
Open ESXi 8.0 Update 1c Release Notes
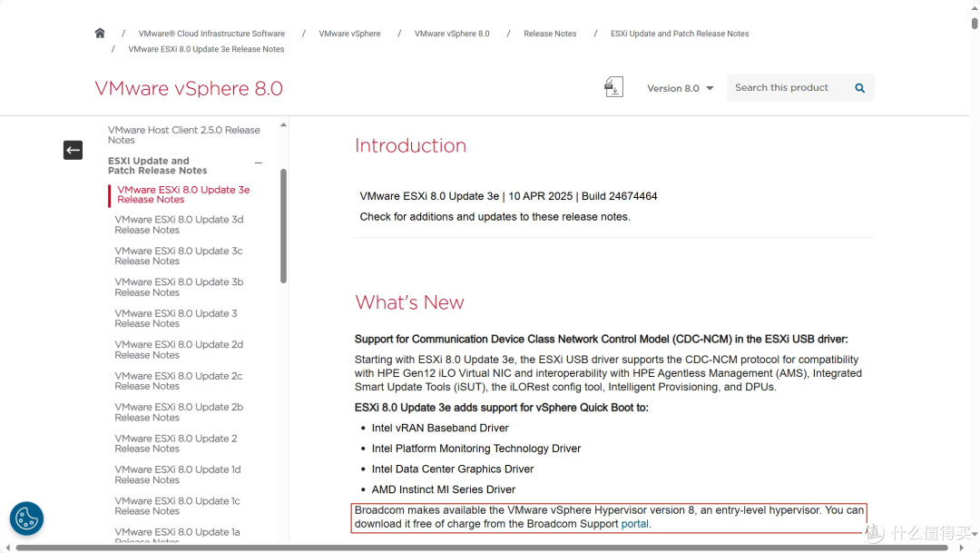pyautogui.click(x=177, y=506)
